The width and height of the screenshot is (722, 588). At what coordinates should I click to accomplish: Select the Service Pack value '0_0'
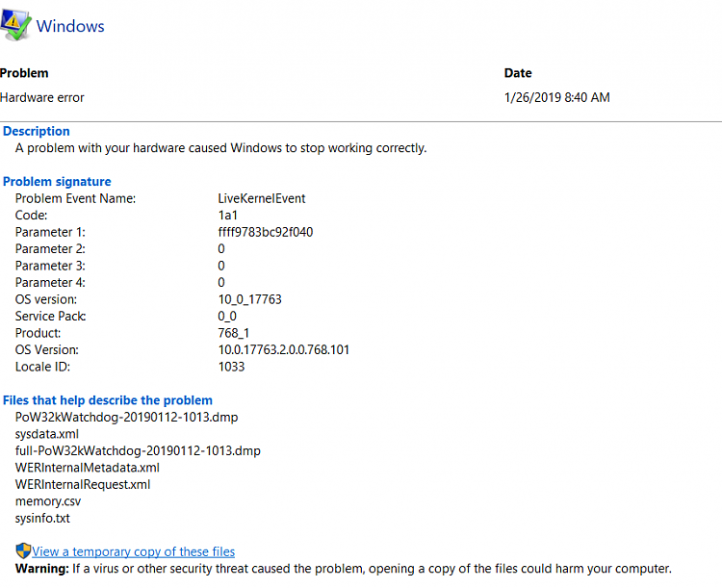point(227,317)
